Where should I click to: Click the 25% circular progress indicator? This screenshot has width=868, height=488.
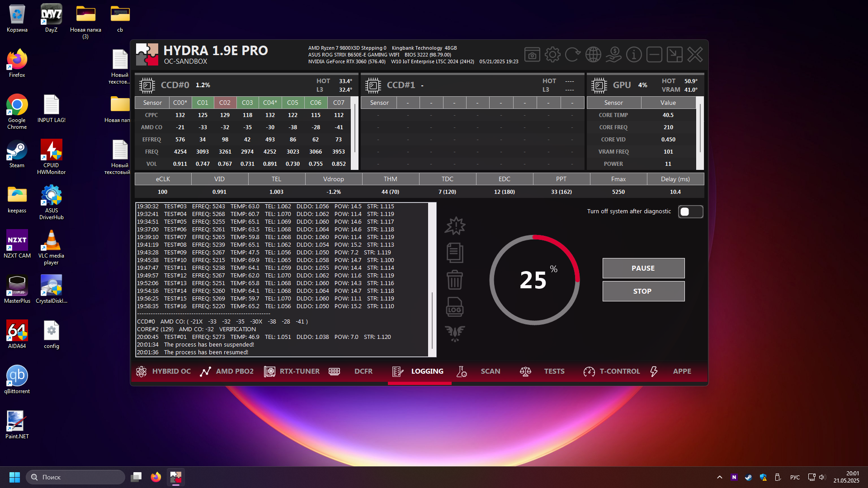pyautogui.click(x=534, y=280)
